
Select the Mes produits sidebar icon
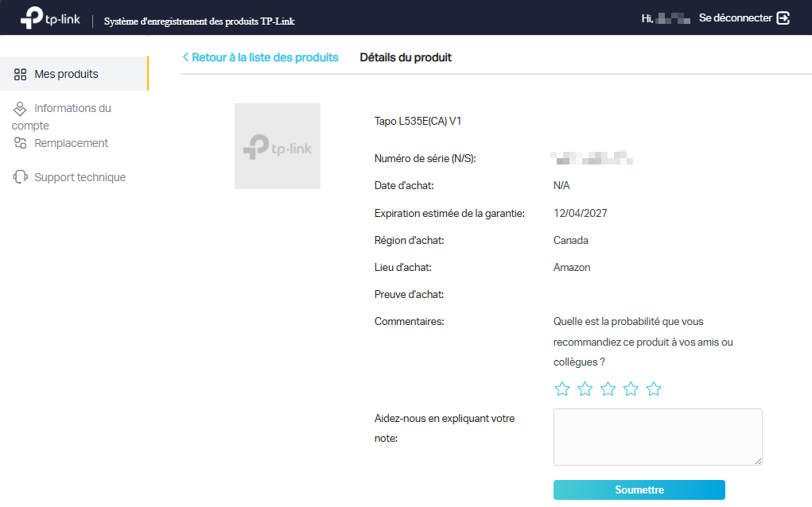tap(19, 73)
